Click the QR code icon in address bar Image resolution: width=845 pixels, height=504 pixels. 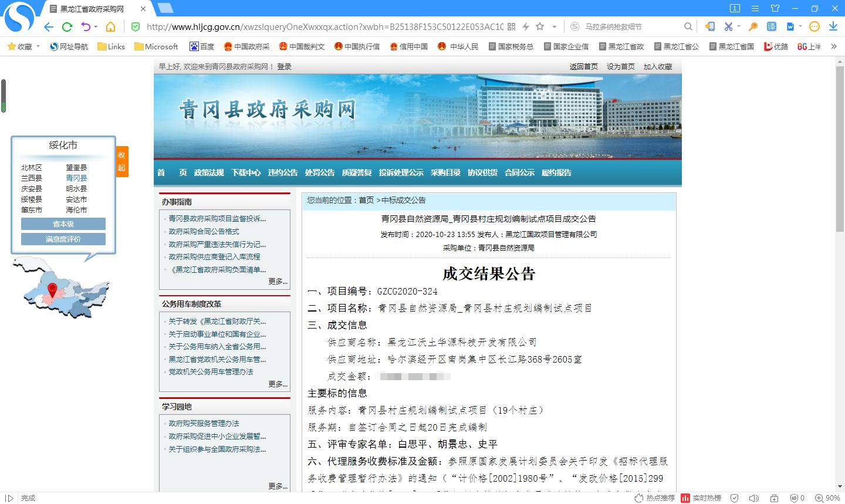point(511,26)
